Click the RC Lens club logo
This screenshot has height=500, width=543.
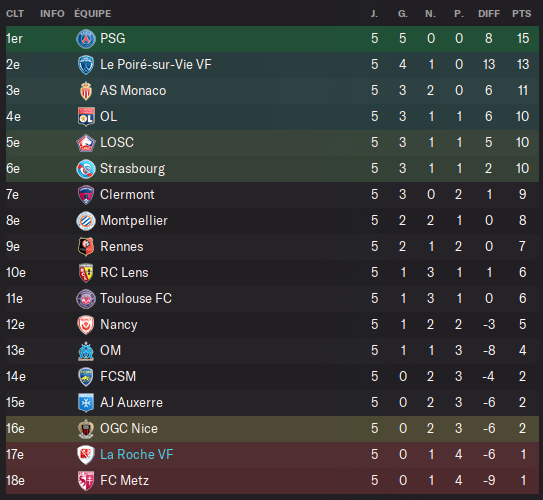click(x=86, y=273)
